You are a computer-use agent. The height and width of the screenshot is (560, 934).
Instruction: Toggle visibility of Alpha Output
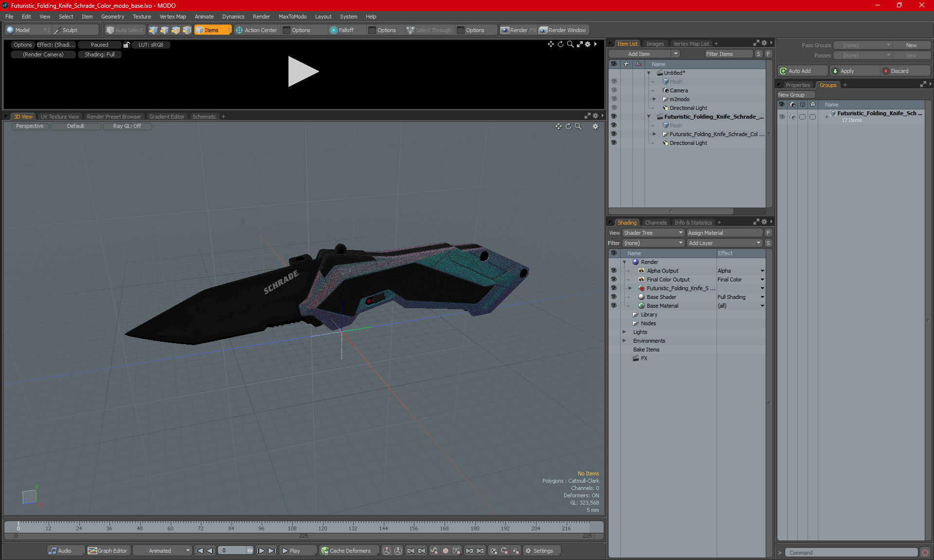pos(614,271)
